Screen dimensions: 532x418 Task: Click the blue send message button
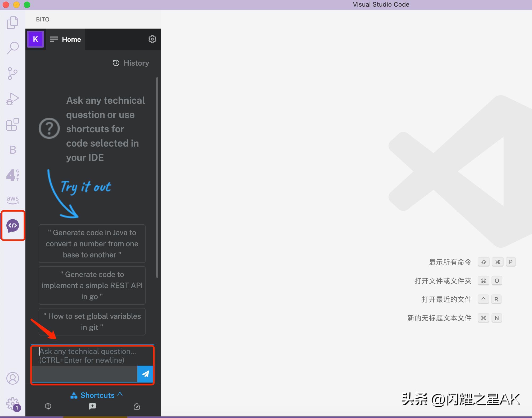[145, 374]
